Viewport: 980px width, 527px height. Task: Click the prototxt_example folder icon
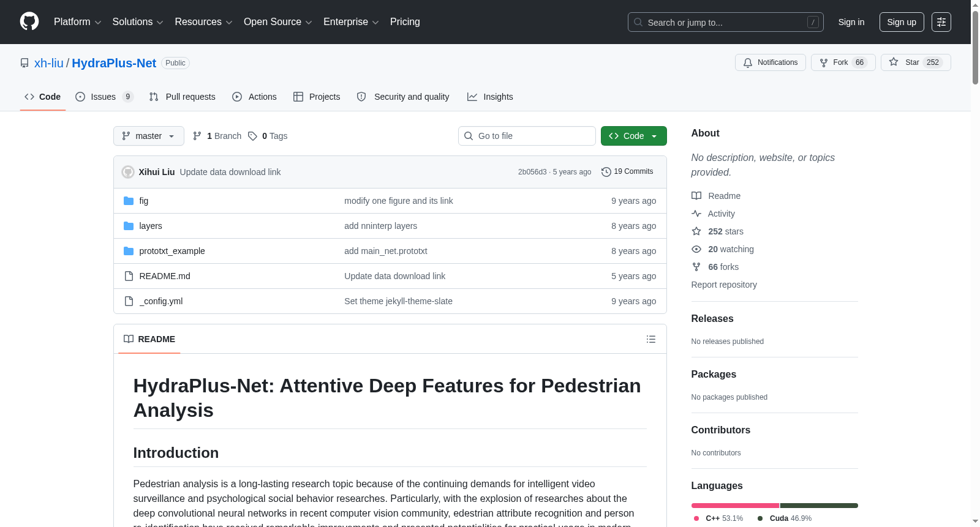tap(129, 251)
